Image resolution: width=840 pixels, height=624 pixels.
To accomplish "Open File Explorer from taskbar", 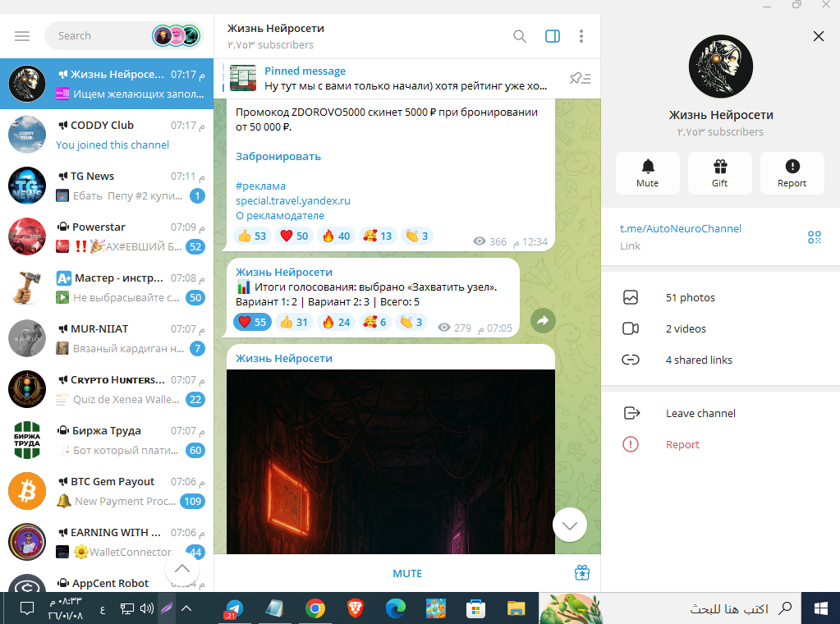I will (516, 609).
